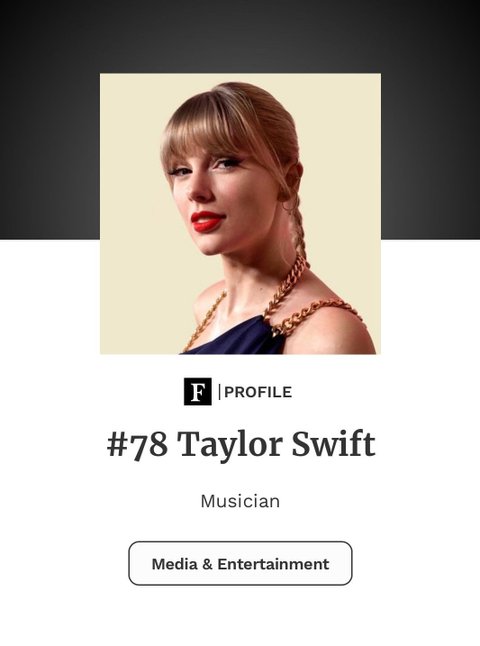Select the profile photo thumbnail
The height and width of the screenshot is (646, 480).
(240, 213)
